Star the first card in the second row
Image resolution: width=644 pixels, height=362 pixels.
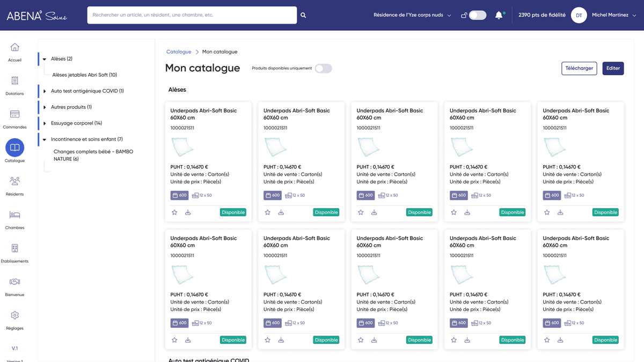point(174,340)
